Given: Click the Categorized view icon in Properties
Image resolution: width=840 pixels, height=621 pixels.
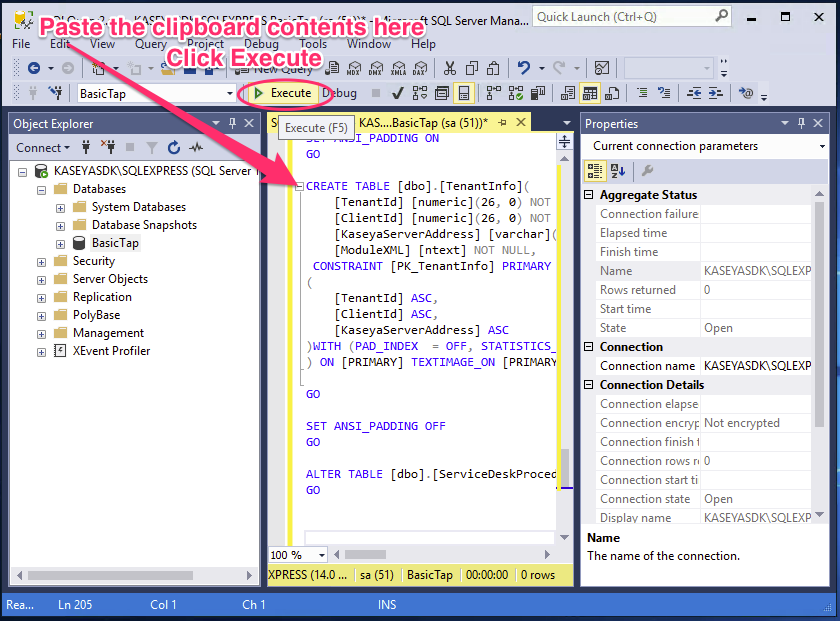Looking at the screenshot, I should click(x=595, y=171).
